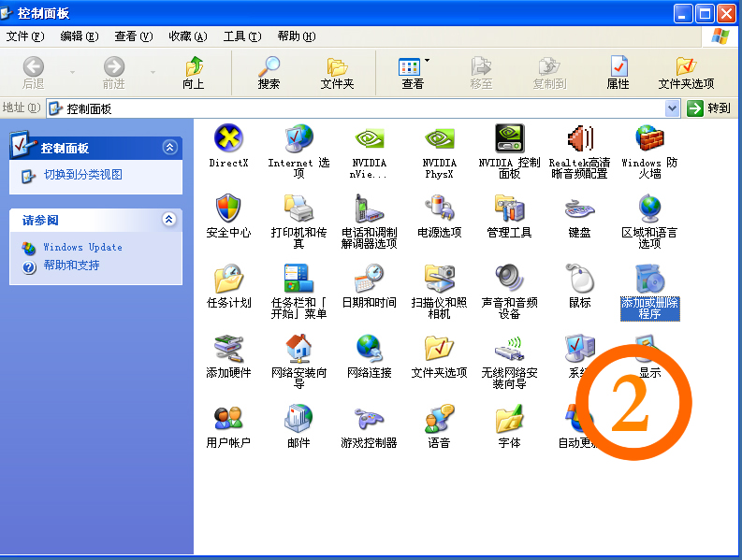The width and height of the screenshot is (742, 560).
Task: Expand the address bar dropdown
Action: [672, 108]
